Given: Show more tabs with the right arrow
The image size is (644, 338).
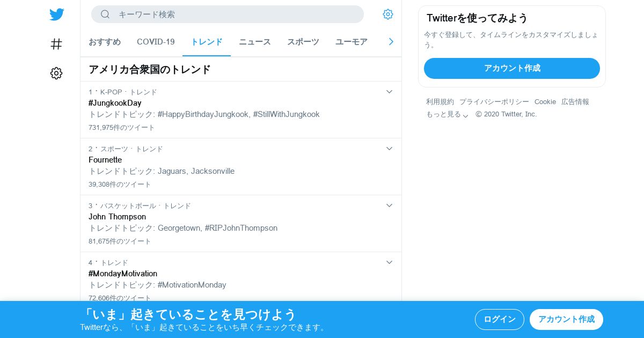Looking at the screenshot, I should pos(391,41).
